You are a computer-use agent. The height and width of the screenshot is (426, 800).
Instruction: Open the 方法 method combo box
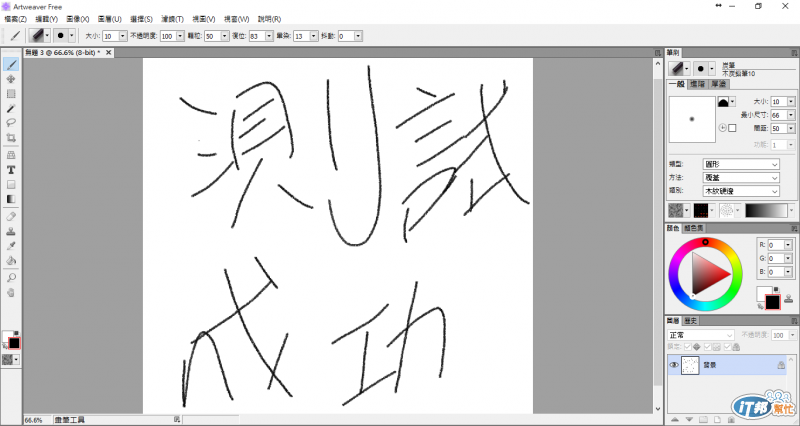click(x=741, y=178)
